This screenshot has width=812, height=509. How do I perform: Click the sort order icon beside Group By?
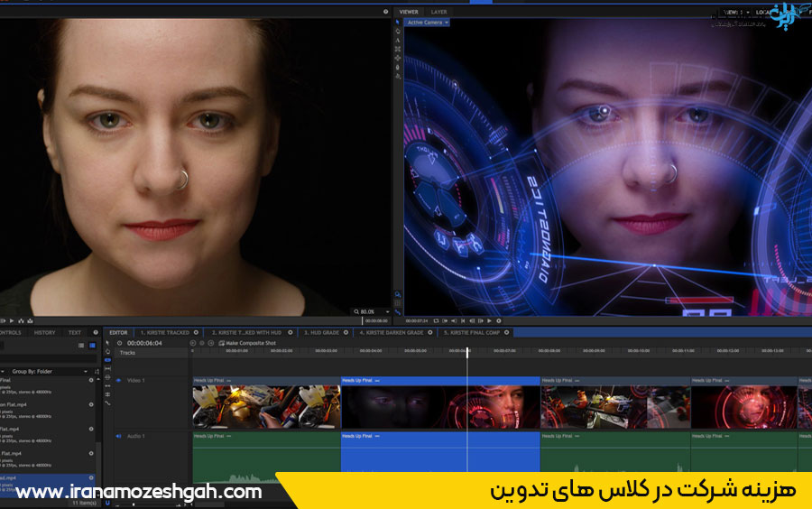click(97, 372)
